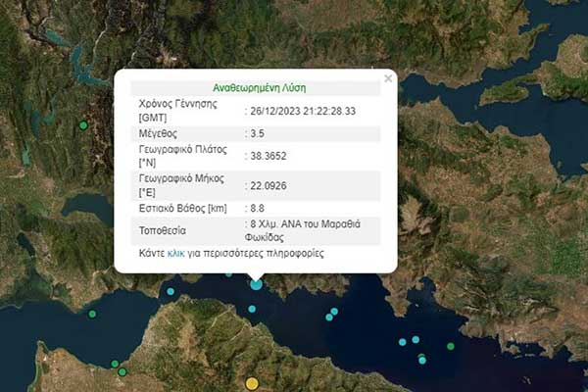Click the green marker farthest right in the gulf
Screen dimensions: 588x392
(451, 346)
